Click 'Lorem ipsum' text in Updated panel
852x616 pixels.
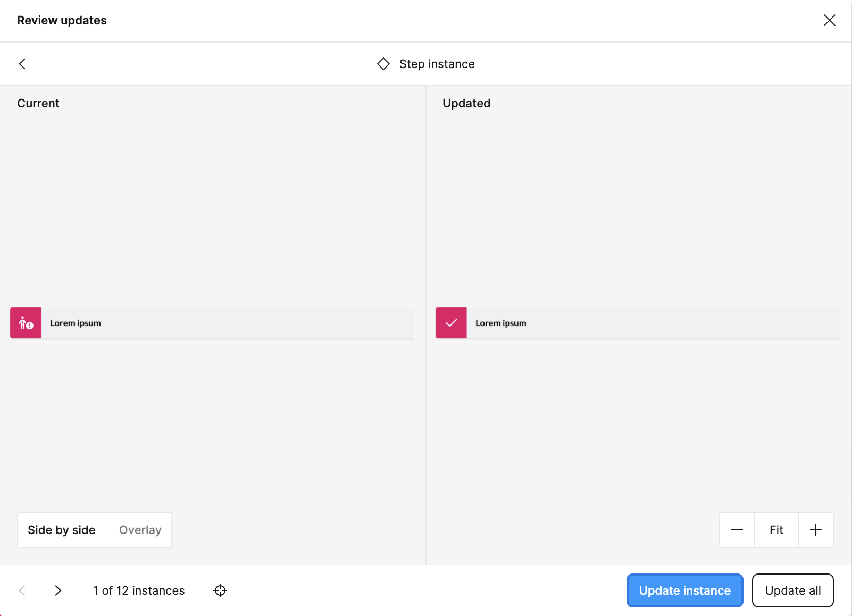pyautogui.click(x=501, y=323)
